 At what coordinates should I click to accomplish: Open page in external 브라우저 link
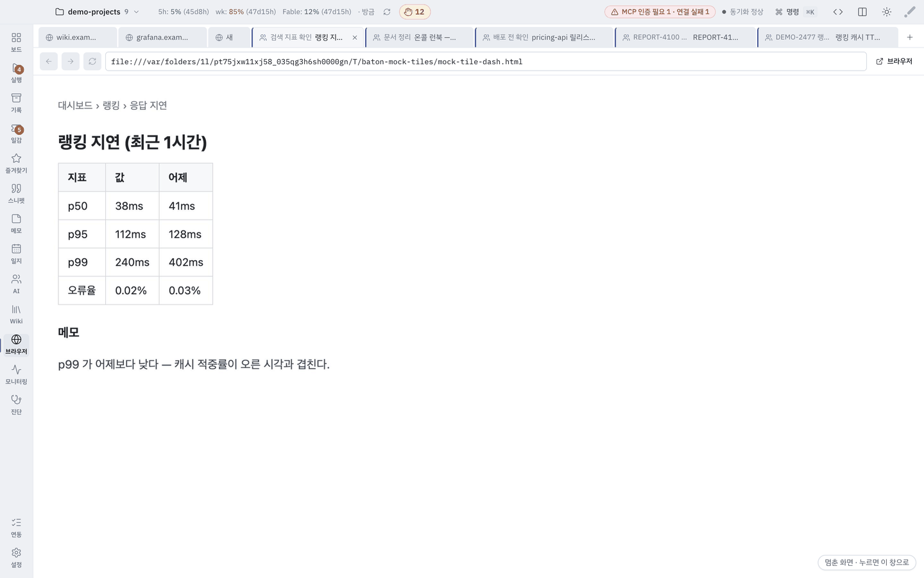pos(894,62)
